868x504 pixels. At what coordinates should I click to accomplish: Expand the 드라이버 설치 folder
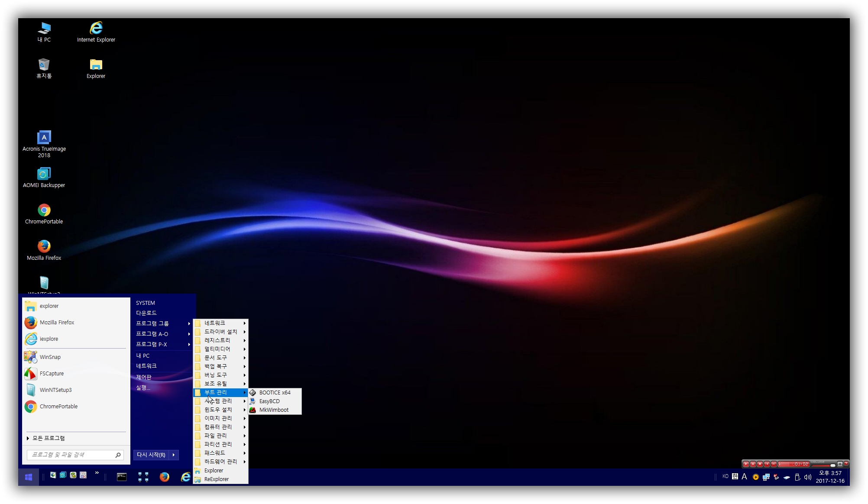pyautogui.click(x=220, y=332)
